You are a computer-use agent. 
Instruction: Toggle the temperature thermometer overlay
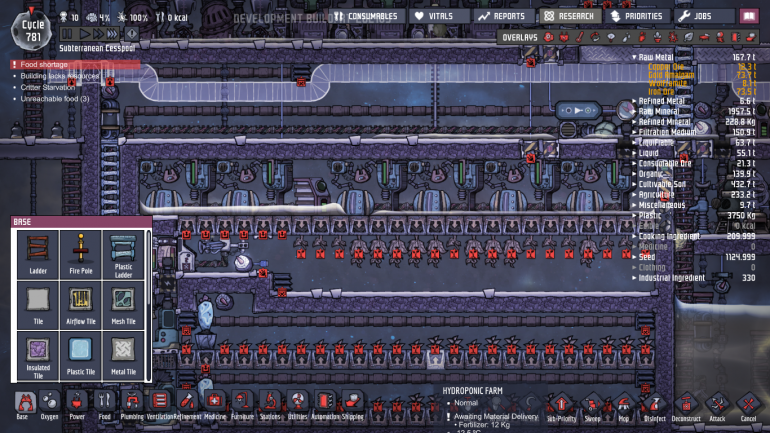point(580,37)
